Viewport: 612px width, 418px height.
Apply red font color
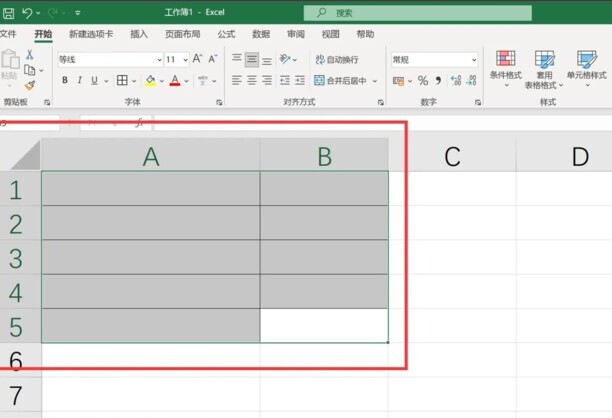(x=175, y=80)
